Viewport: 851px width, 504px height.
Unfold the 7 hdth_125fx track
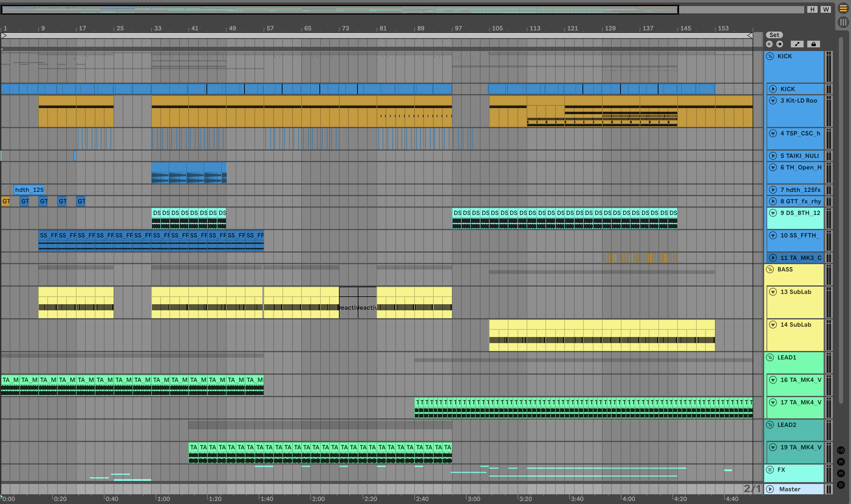click(x=773, y=190)
